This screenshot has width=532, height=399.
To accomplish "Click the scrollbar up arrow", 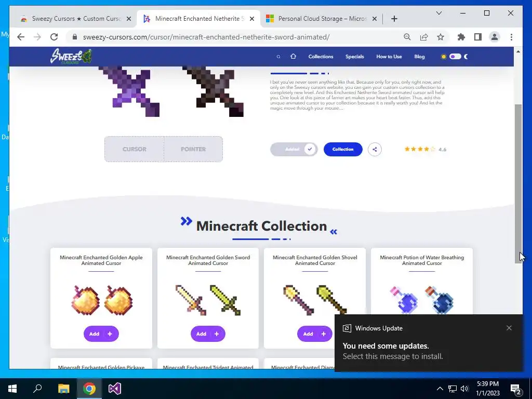I will (x=518, y=51).
